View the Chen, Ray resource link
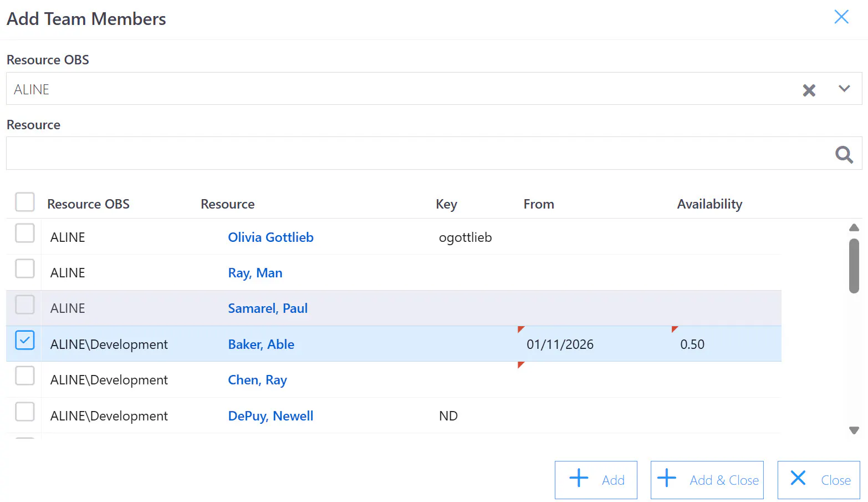Viewport: 868px width, 502px height. click(x=258, y=380)
